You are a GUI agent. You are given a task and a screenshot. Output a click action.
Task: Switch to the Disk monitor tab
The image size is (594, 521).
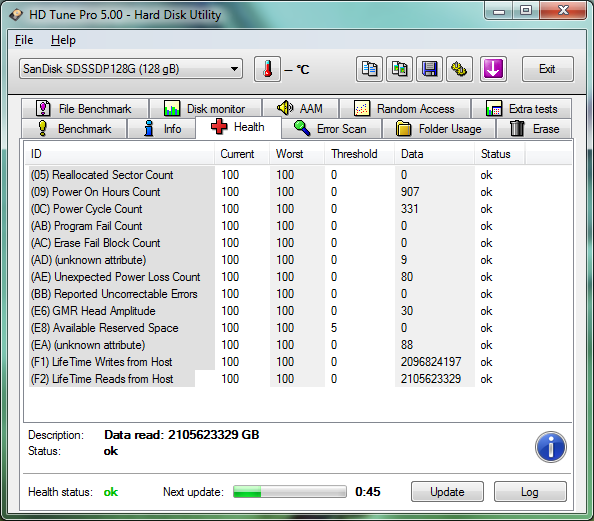pyautogui.click(x=205, y=109)
